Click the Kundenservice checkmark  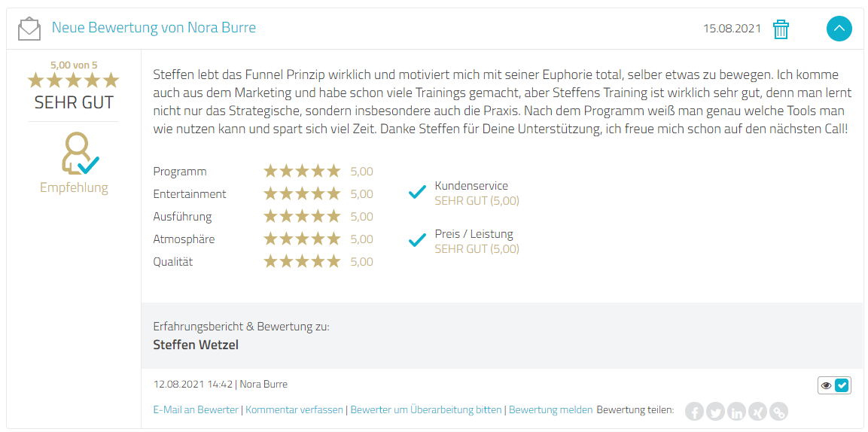tap(417, 193)
